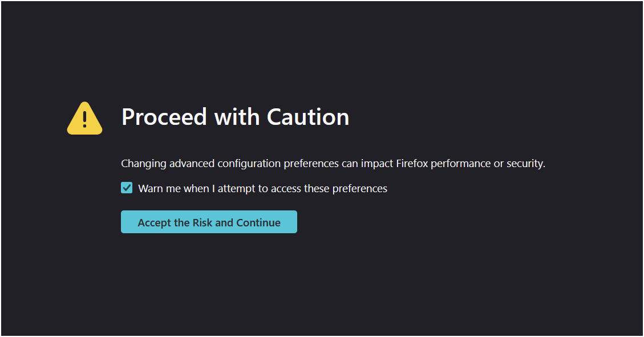
Task: Click the word Continue on the teal button
Action: (258, 222)
